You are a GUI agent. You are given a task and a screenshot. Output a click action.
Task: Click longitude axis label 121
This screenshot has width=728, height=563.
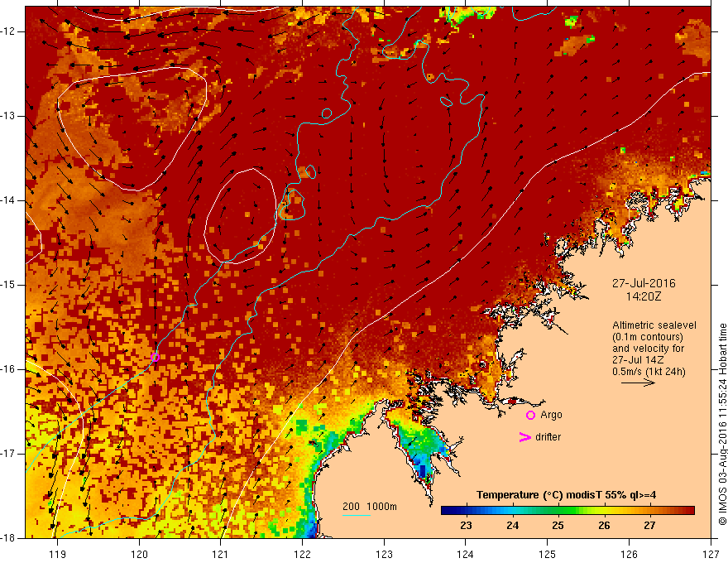pyautogui.click(x=221, y=554)
